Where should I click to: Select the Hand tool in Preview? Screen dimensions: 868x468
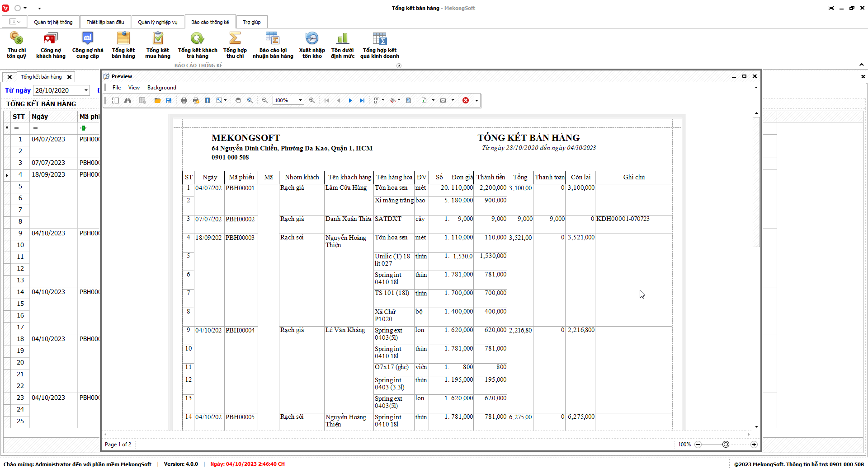238,100
